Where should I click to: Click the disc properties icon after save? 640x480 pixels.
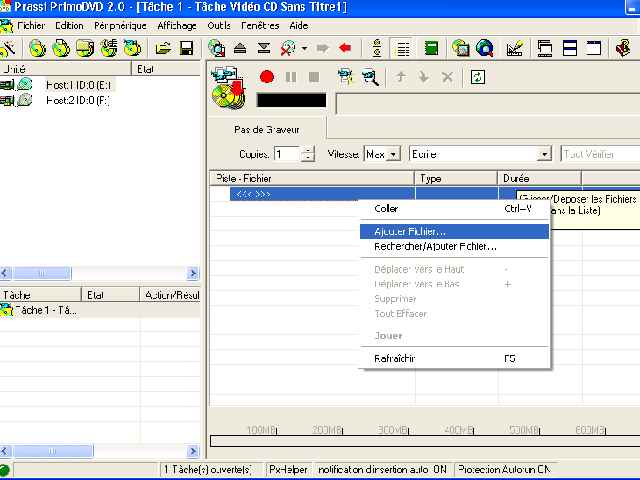pyautogui.click(x=217, y=49)
